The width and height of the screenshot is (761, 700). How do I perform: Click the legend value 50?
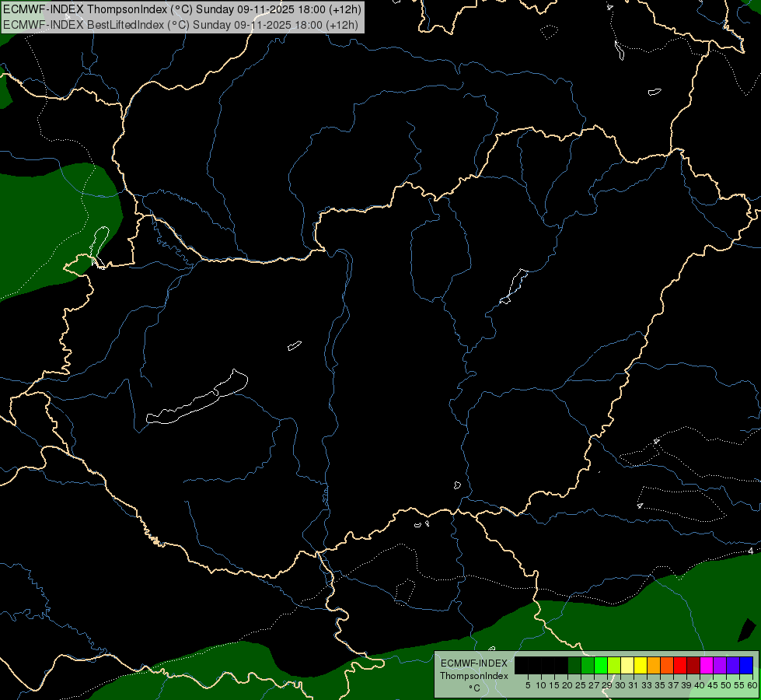(x=726, y=685)
